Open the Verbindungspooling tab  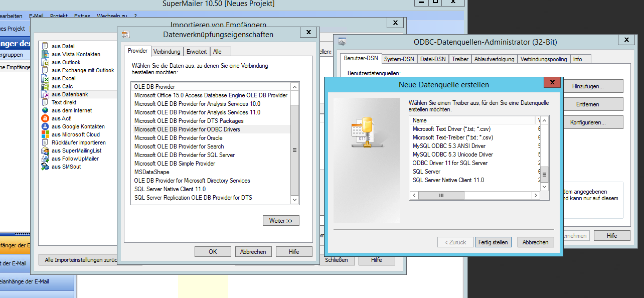point(544,59)
